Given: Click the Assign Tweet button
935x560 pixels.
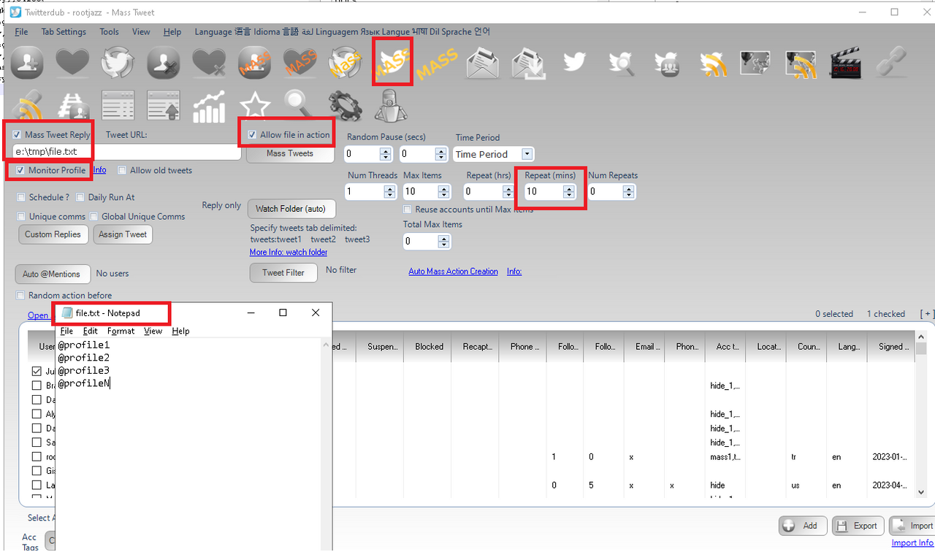Looking at the screenshot, I should [x=123, y=234].
